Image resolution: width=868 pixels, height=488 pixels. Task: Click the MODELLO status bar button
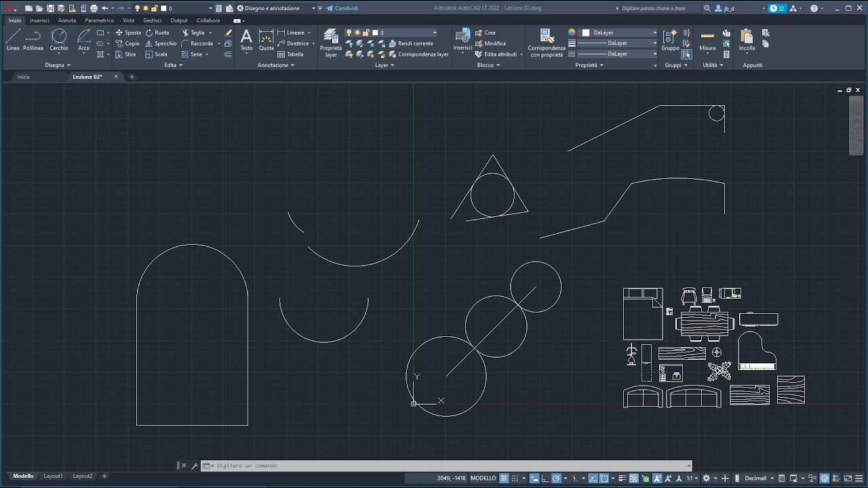click(x=484, y=478)
